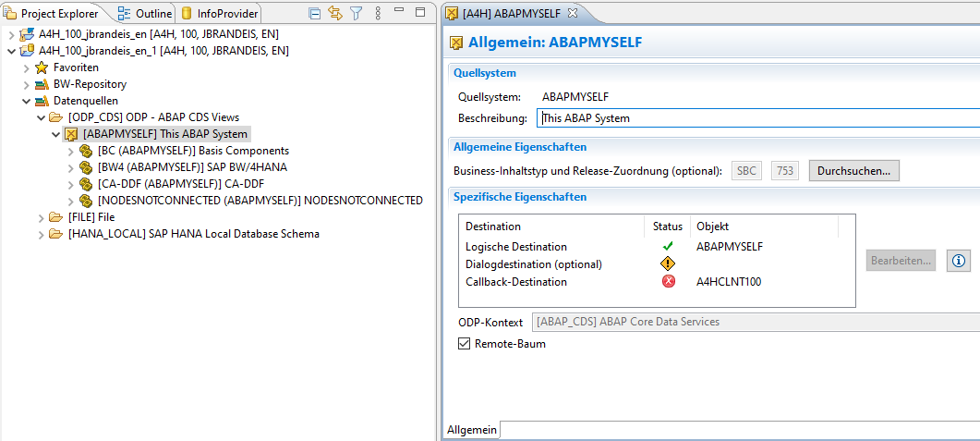Click the Bearbeiten... button
The height and width of the screenshot is (441, 980).
click(x=901, y=260)
